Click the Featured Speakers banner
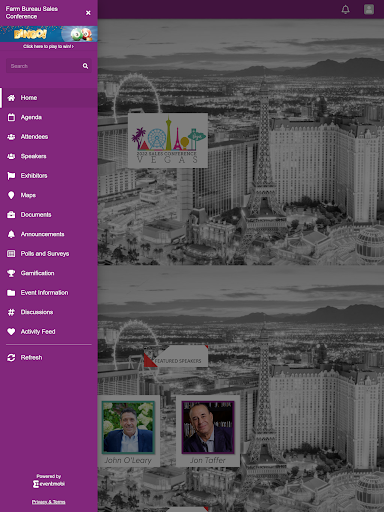Screen dimensions: 384x512 [176, 356]
